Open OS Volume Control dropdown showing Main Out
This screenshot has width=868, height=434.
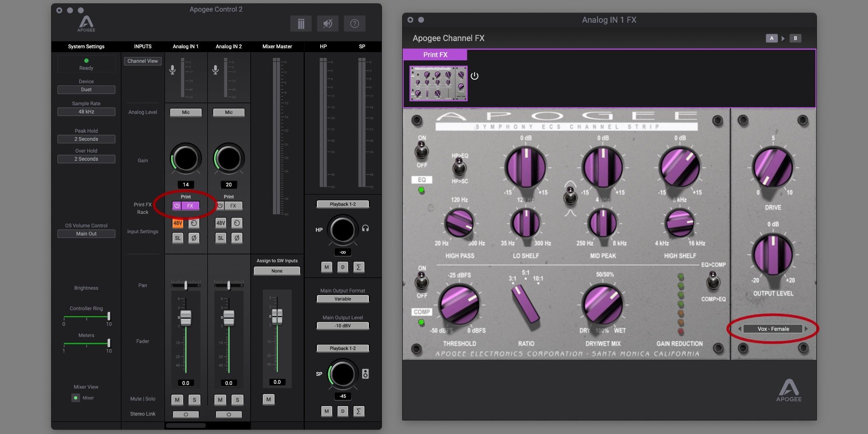[86, 234]
